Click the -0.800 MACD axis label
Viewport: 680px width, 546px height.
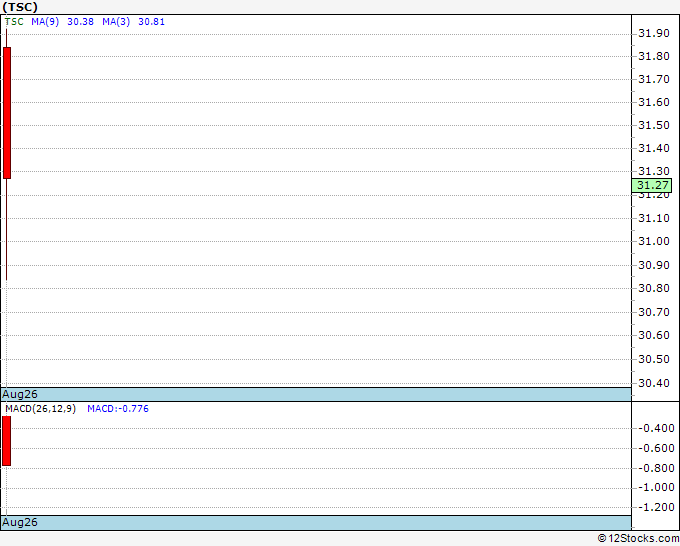(656, 468)
